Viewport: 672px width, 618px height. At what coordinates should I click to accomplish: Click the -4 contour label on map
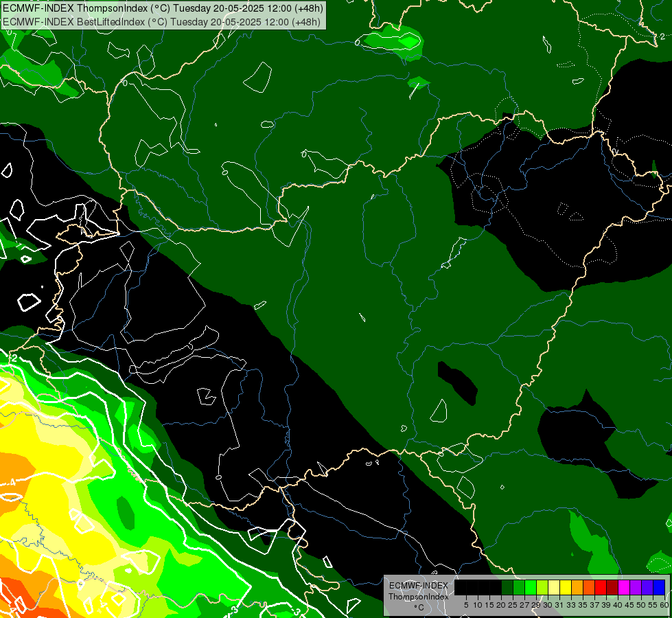[x=12, y=483]
